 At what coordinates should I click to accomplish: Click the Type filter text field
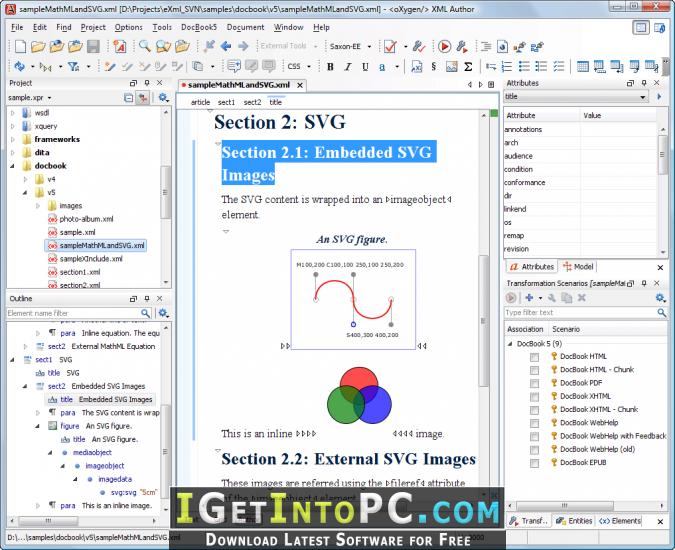[580, 312]
